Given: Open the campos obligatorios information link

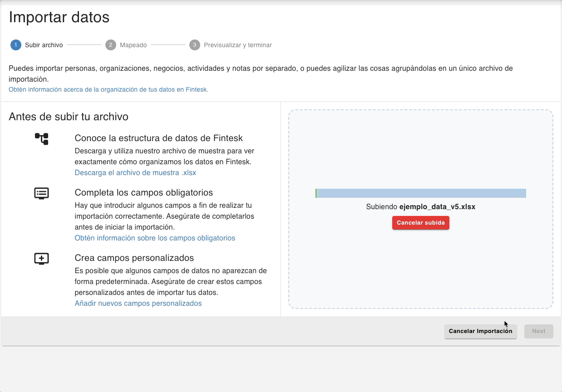Looking at the screenshot, I should point(155,238).
